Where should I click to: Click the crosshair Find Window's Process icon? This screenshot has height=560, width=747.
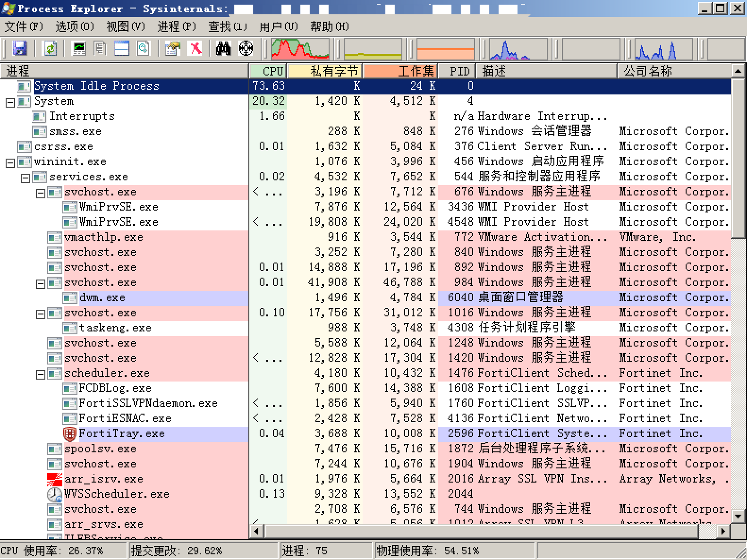coord(246,48)
